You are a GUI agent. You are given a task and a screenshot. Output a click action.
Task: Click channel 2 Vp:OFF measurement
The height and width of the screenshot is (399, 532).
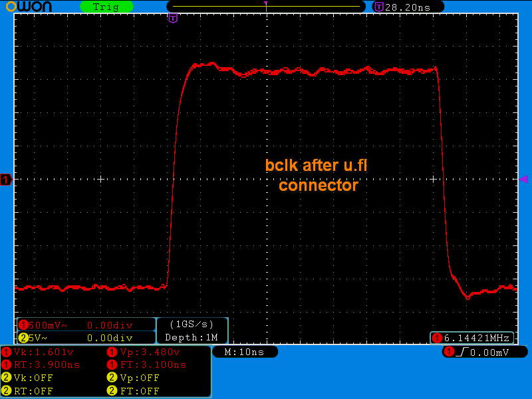point(140,378)
